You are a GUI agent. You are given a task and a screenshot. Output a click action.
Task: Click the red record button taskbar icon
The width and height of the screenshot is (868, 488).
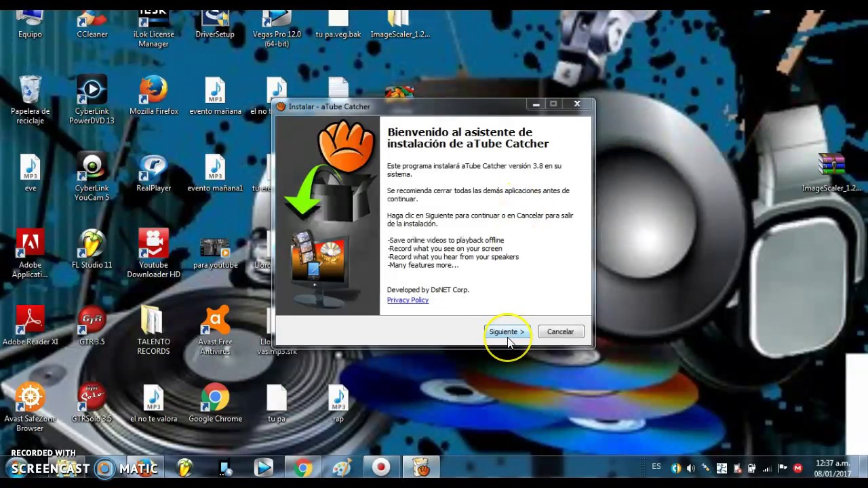(x=381, y=468)
